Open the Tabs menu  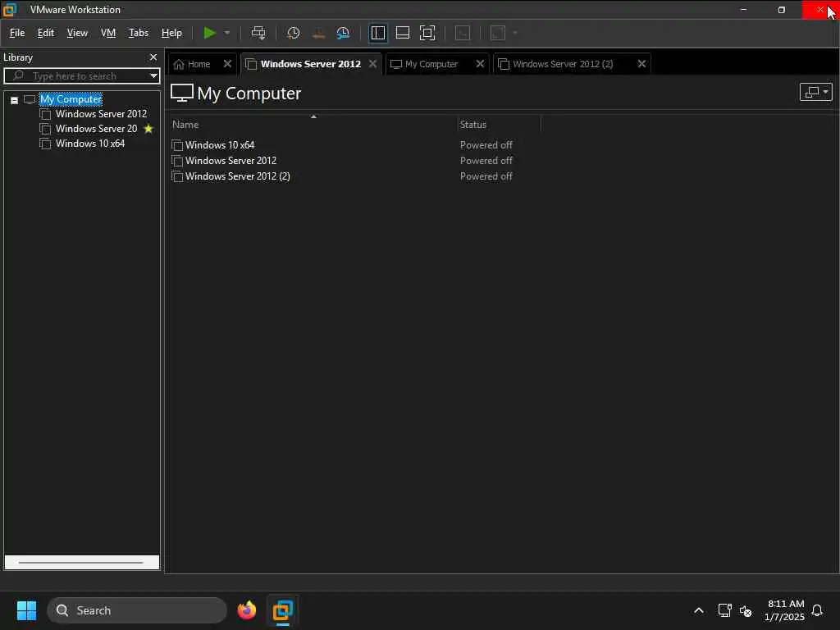[x=138, y=33]
